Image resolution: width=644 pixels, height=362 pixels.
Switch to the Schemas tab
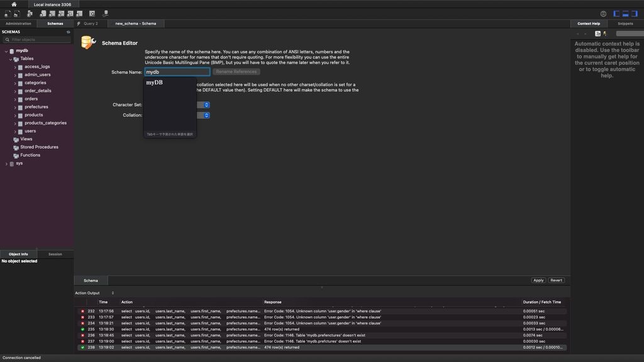55,24
